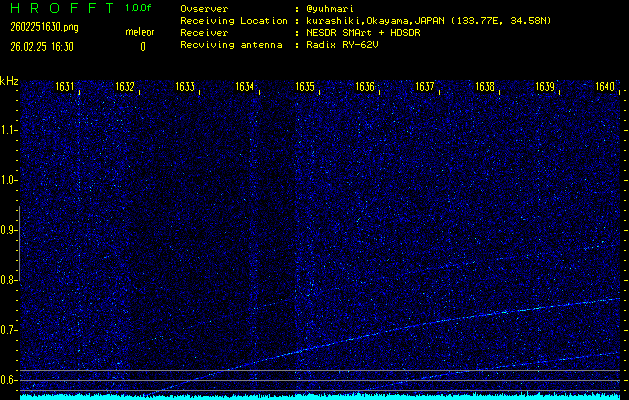Image resolution: width=629 pixels, height=400 pixels.
Task: Click the 1640 time marker
Action: pos(604,87)
